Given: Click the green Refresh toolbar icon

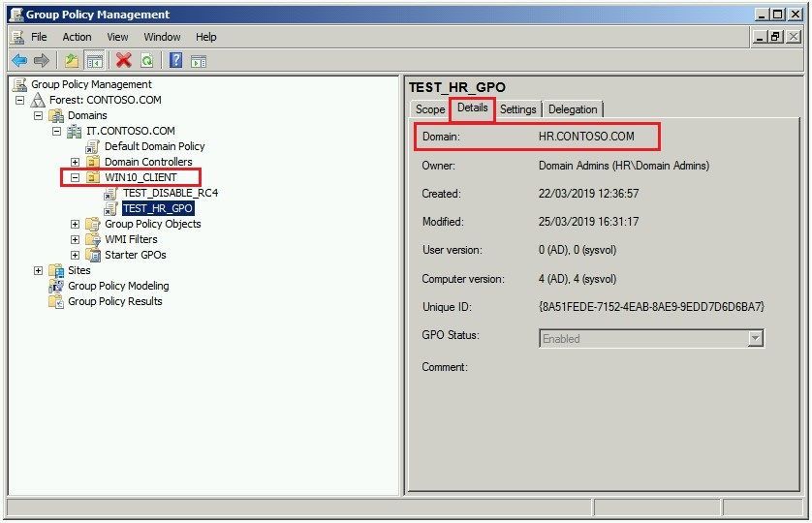Looking at the screenshot, I should 147,61.
